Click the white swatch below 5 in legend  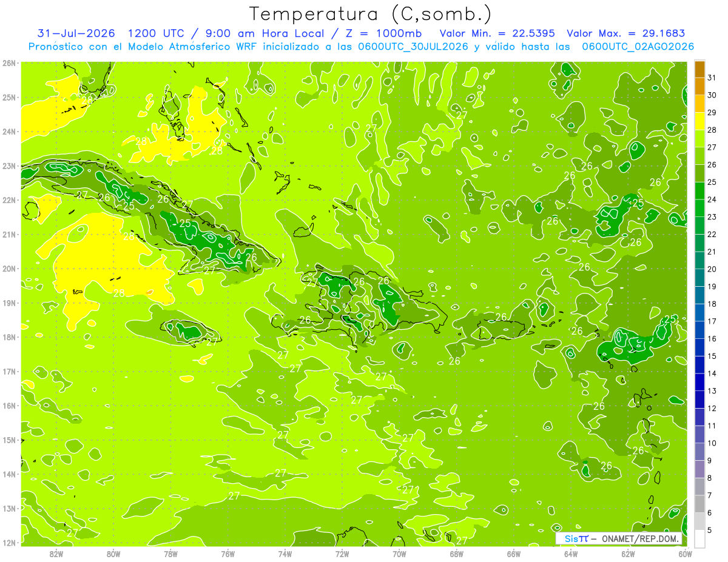pos(699,538)
